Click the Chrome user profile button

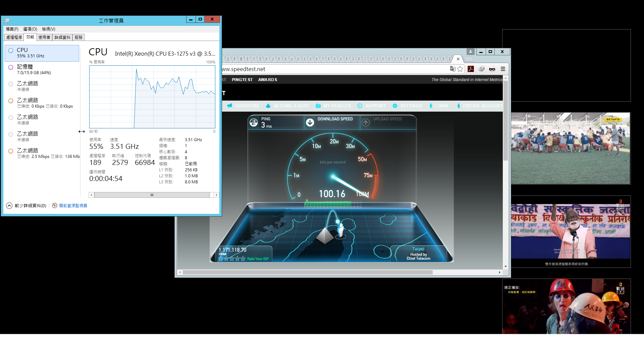point(471,52)
